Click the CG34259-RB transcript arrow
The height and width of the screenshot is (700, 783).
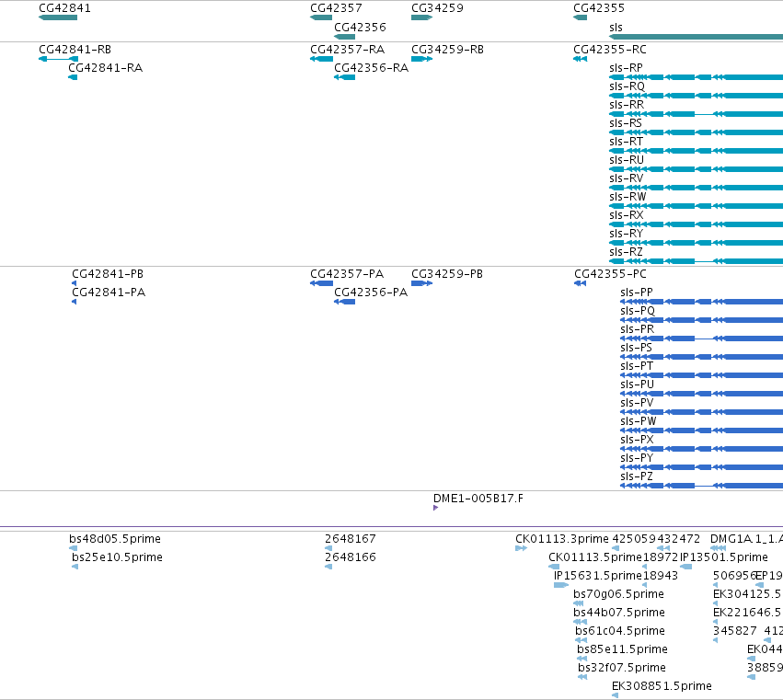click(x=422, y=59)
